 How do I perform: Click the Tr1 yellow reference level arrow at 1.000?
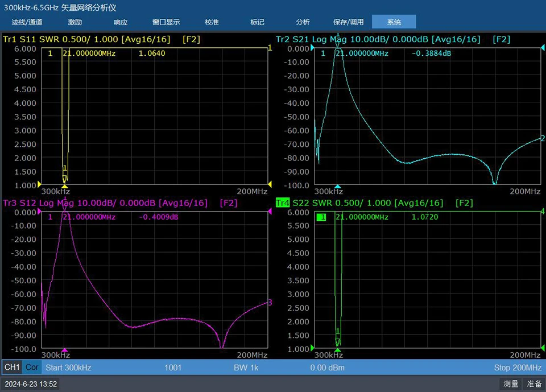[39, 184]
